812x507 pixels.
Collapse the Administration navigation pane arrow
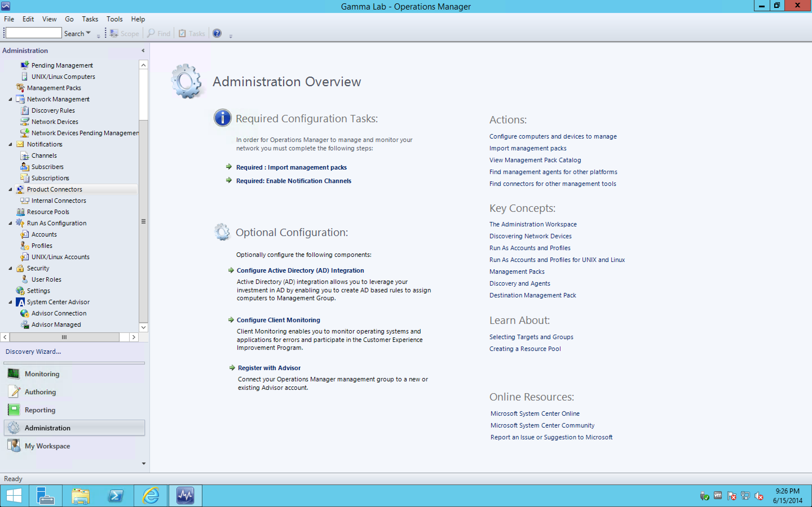point(143,51)
